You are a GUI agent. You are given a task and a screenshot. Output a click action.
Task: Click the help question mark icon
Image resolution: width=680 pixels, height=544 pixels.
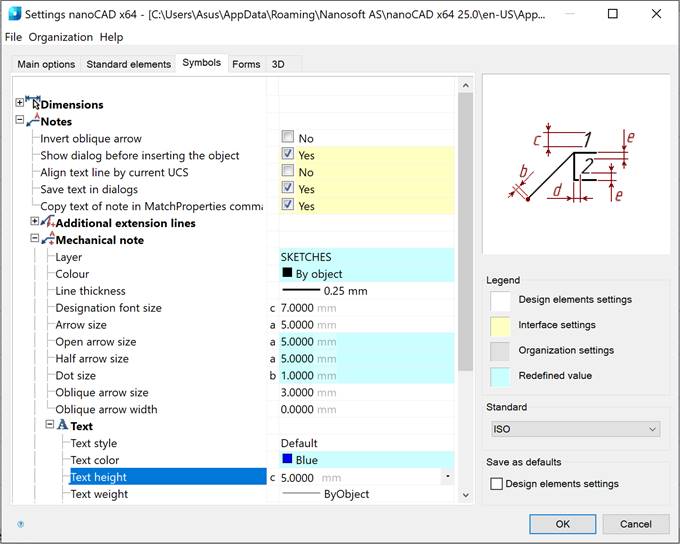point(20,524)
